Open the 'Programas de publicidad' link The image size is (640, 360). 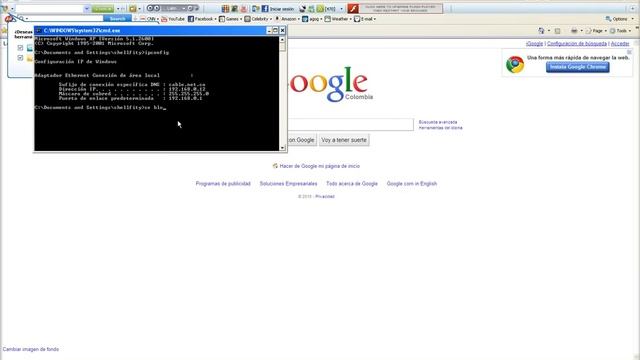pyautogui.click(x=223, y=184)
